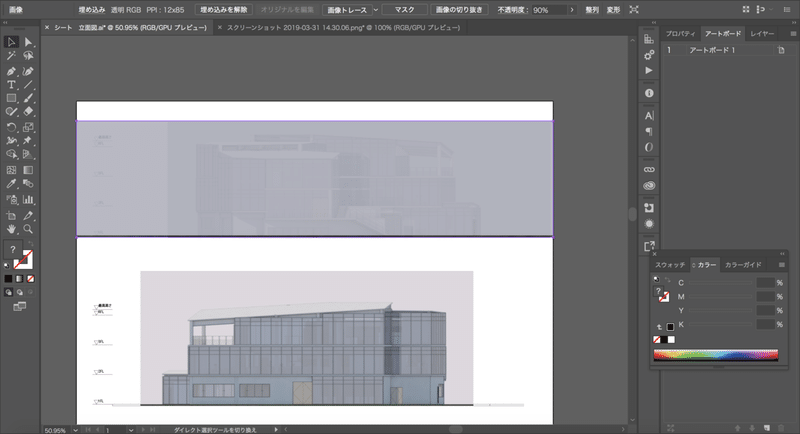Open the Libraries Creative Cloud panel icon
The height and width of the screenshot is (434, 800).
click(x=649, y=186)
